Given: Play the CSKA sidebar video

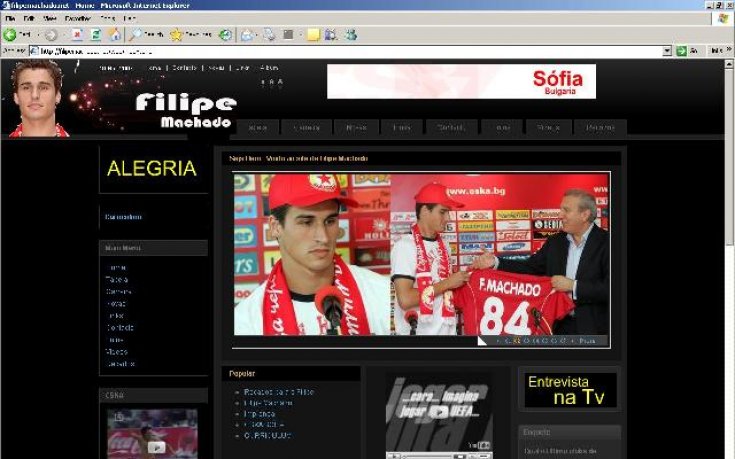Looking at the screenshot, I should 156,447.
